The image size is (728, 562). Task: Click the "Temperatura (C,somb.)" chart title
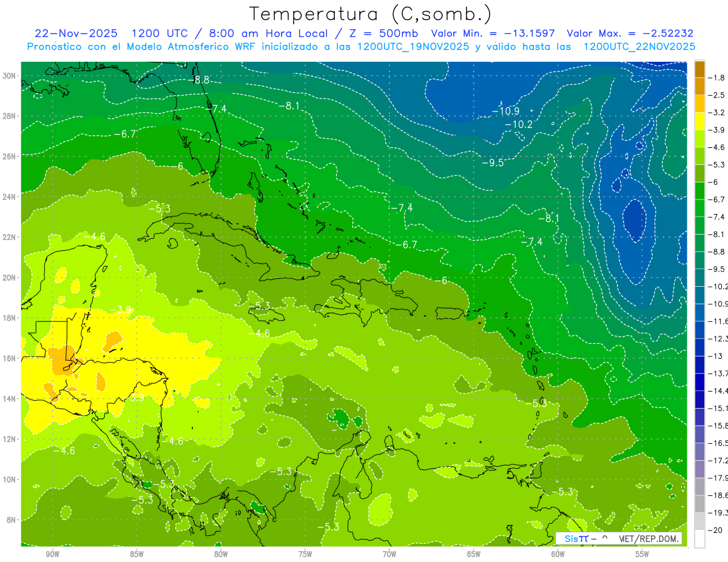tap(371, 14)
